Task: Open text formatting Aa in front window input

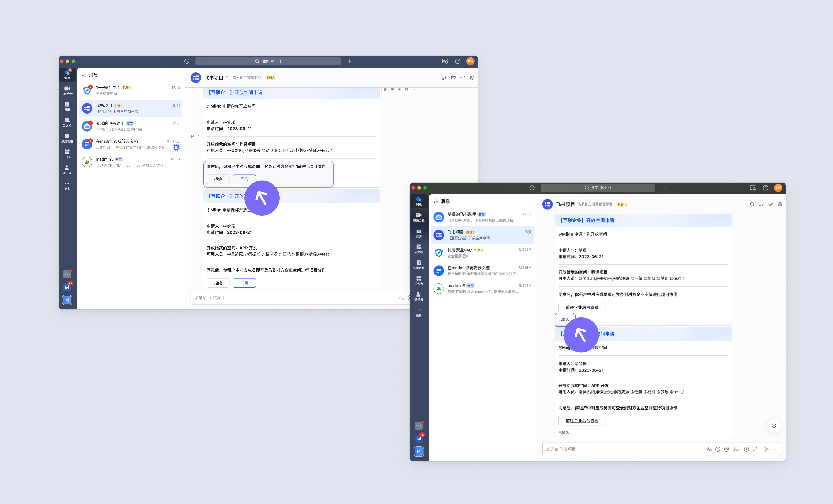Action: [x=709, y=449]
